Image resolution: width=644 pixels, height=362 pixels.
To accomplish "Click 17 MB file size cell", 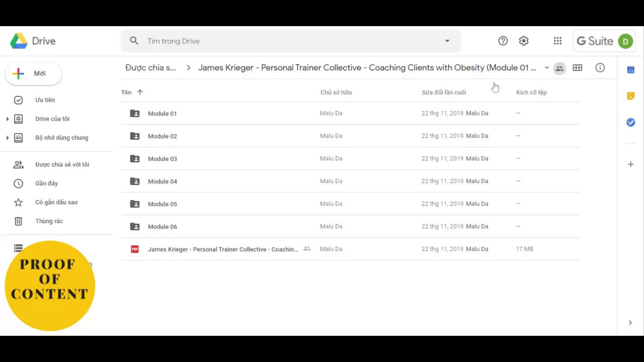I will (x=524, y=249).
